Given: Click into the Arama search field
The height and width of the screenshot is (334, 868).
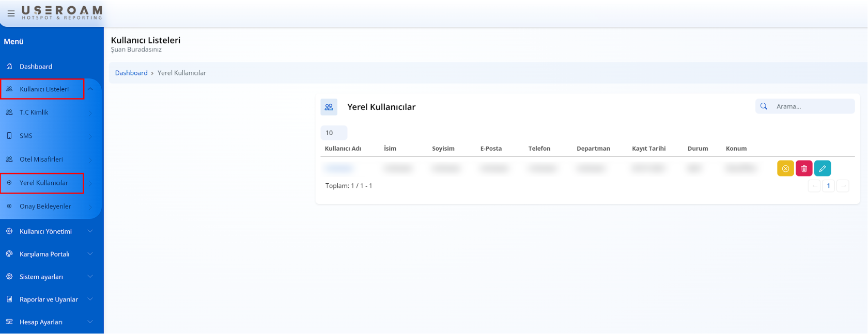Looking at the screenshot, I should coord(811,106).
